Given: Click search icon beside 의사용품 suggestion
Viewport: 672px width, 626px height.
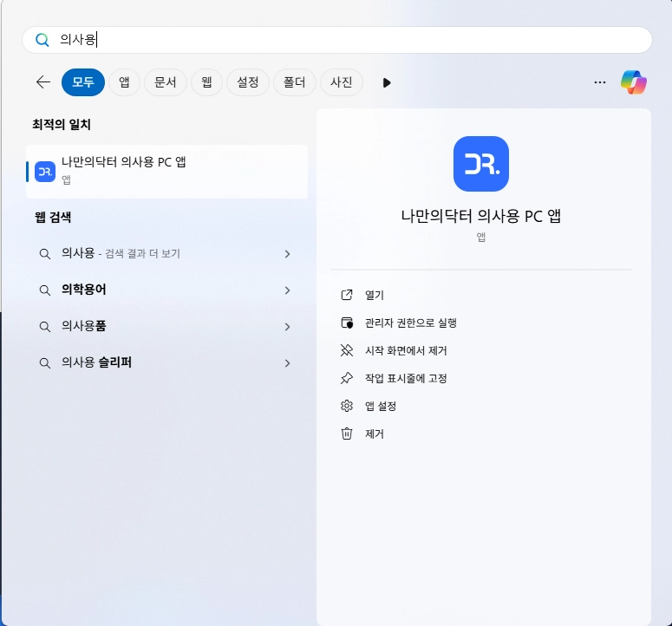Looking at the screenshot, I should (x=44, y=327).
